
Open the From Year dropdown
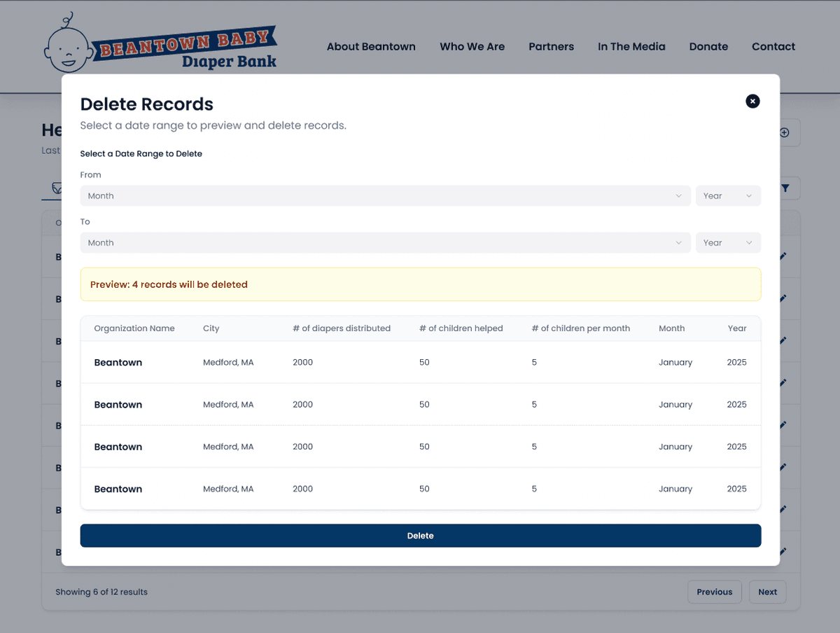point(727,196)
